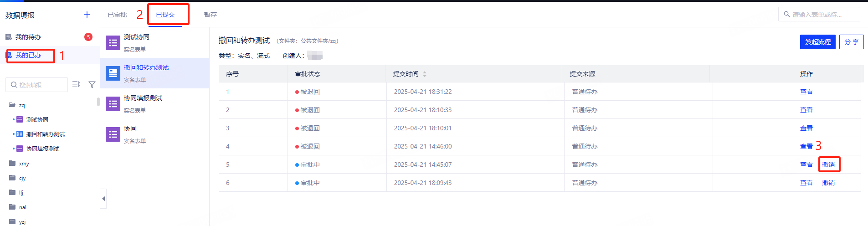Viewport: 868px width, 226px height.
Task: Click the red badge showing 5
Action: pyautogui.click(x=88, y=37)
